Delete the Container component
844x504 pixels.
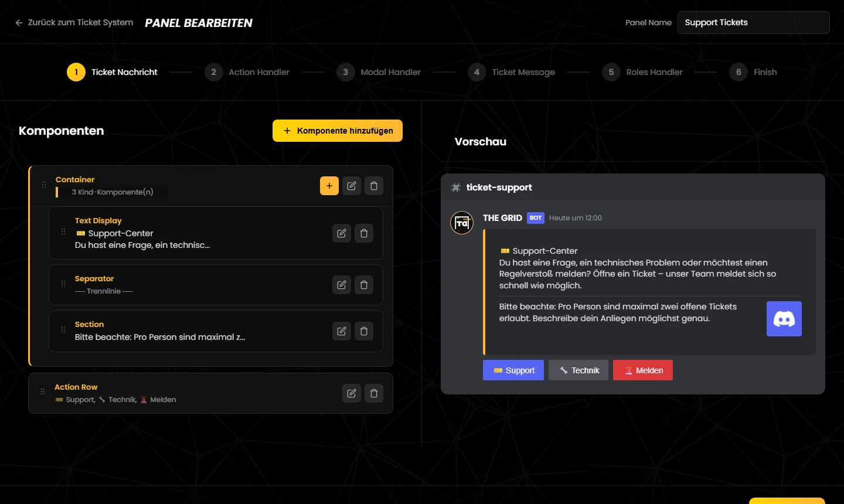(x=374, y=186)
